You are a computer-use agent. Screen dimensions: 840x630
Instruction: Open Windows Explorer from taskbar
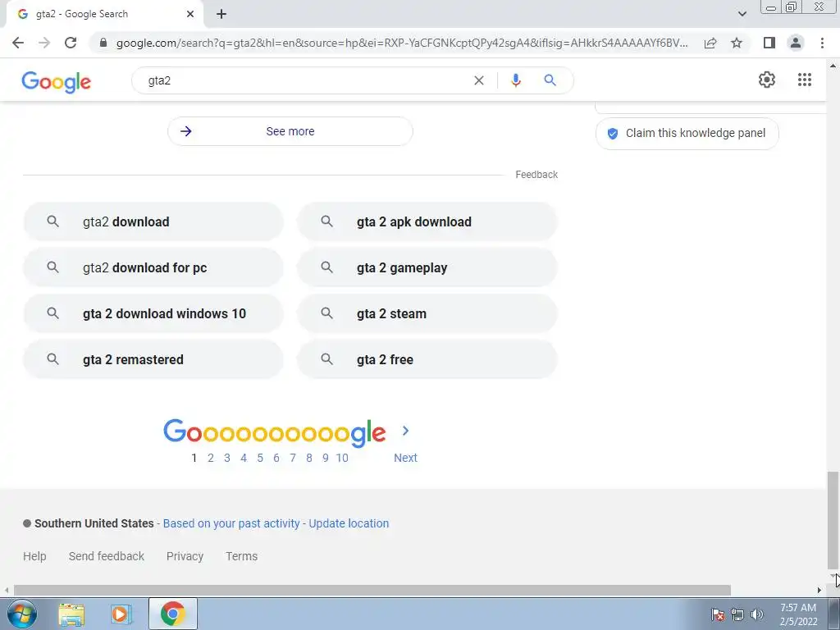(x=71, y=614)
